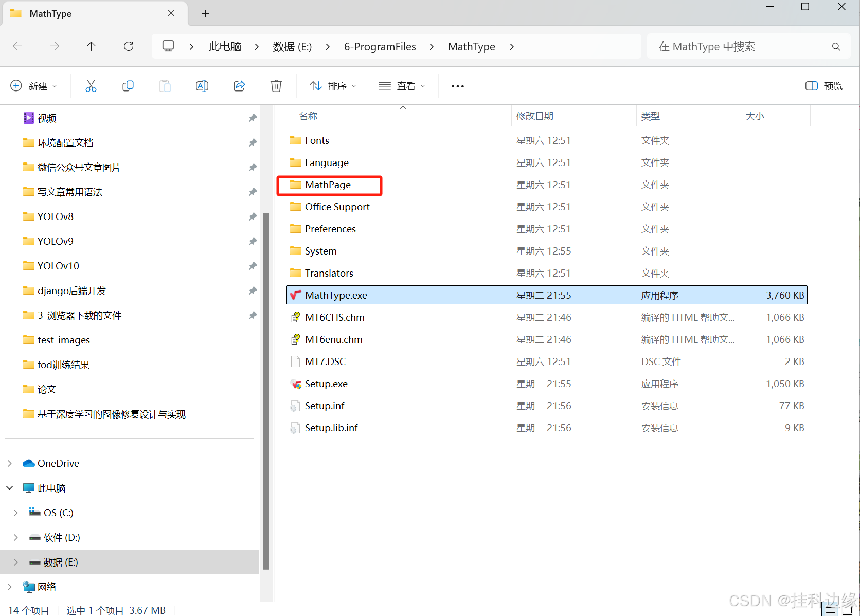Viewport: 860px width, 616px height.
Task: Open chevron after 6-ProgramFiles breadcrumb
Action: 432,47
